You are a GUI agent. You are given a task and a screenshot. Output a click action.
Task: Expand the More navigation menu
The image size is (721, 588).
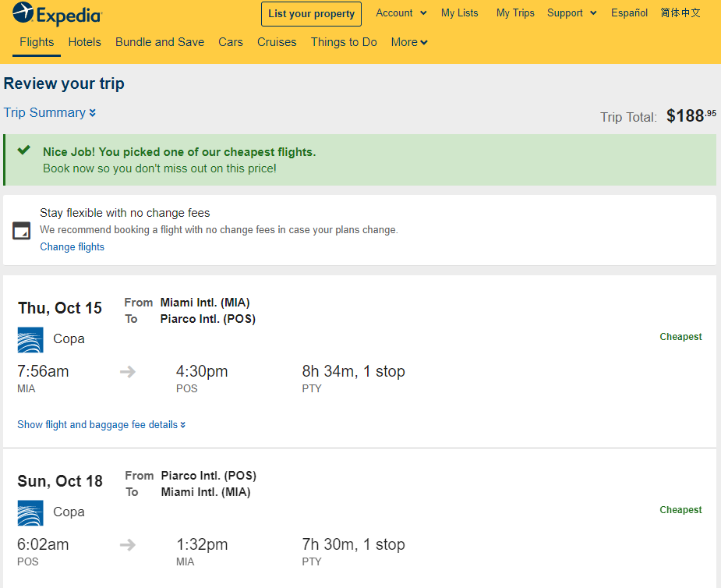(x=409, y=42)
